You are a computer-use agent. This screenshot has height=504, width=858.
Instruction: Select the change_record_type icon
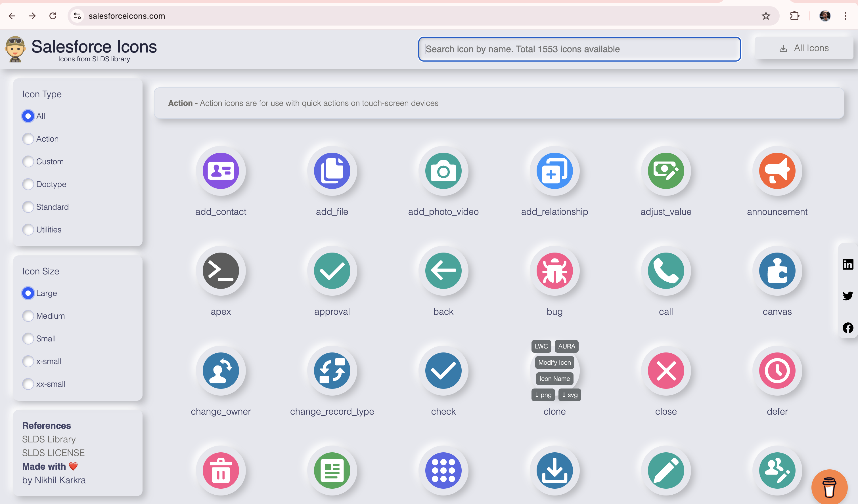332,371
